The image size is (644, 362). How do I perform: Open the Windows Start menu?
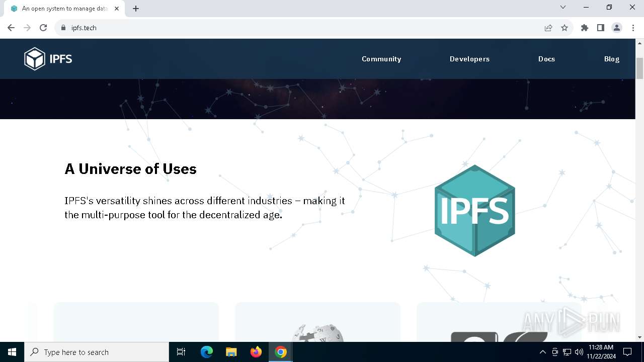12,352
